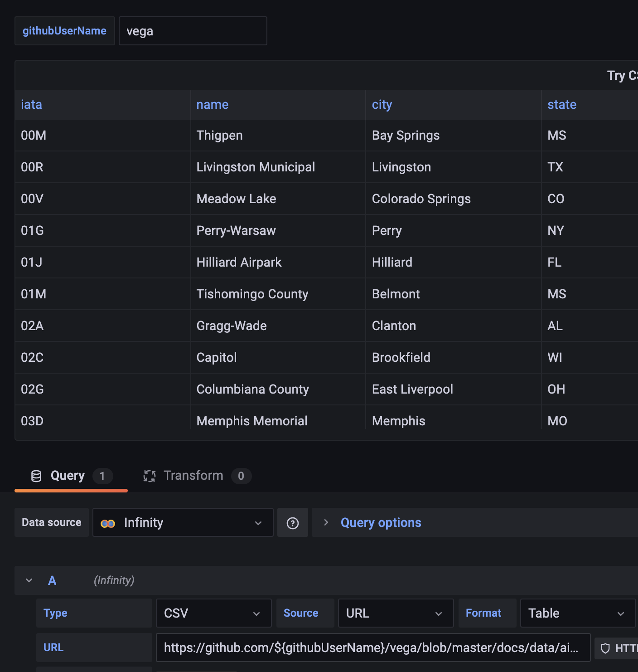Edit the githubUserName value vega
This screenshot has height=672, width=638.
193,31
